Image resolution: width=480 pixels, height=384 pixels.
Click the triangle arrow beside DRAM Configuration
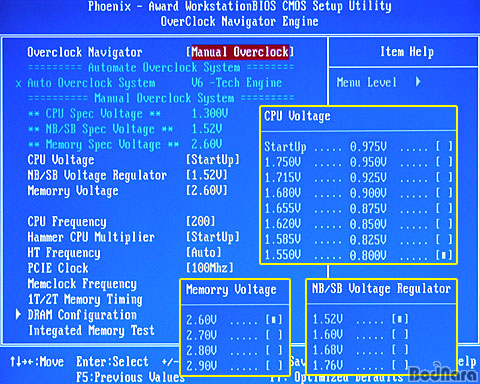18,314
